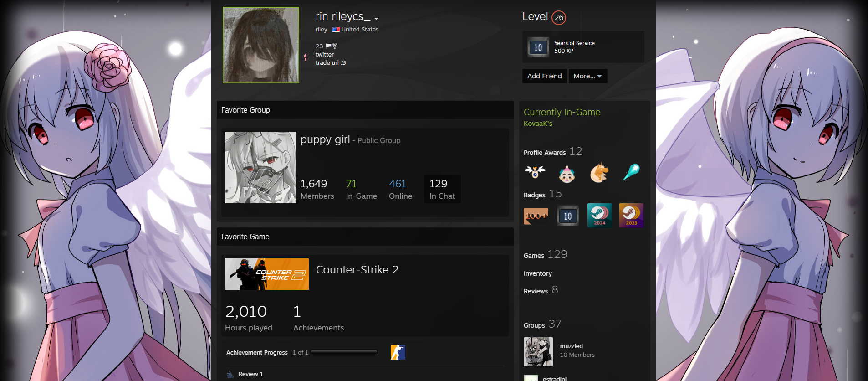This screenshot has width=868, height=381.
Task: Click the clown face profile award icon
Action: click(x=567, y=174)
